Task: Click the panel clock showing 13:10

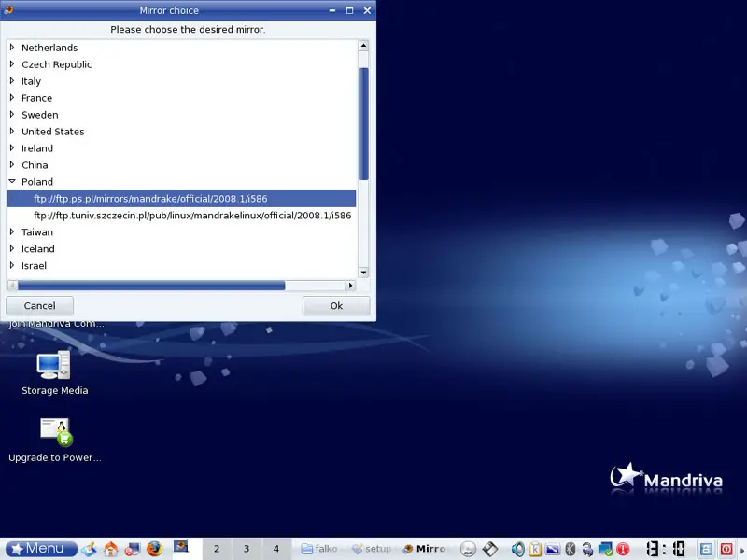Action: click(666, 549)
